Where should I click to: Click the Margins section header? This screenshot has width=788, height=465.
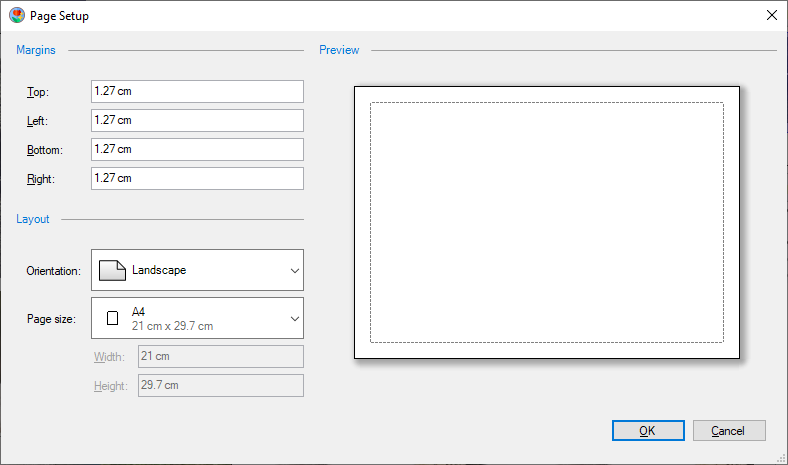point(36,49)
